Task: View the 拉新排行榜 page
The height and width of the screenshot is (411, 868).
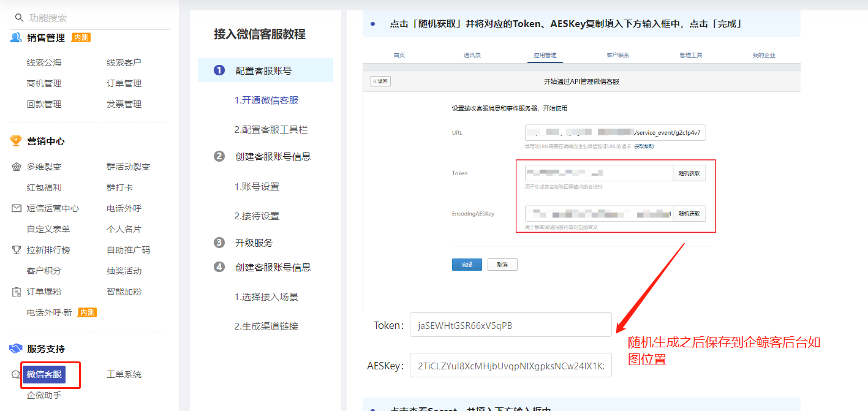Action: point(48,250)
